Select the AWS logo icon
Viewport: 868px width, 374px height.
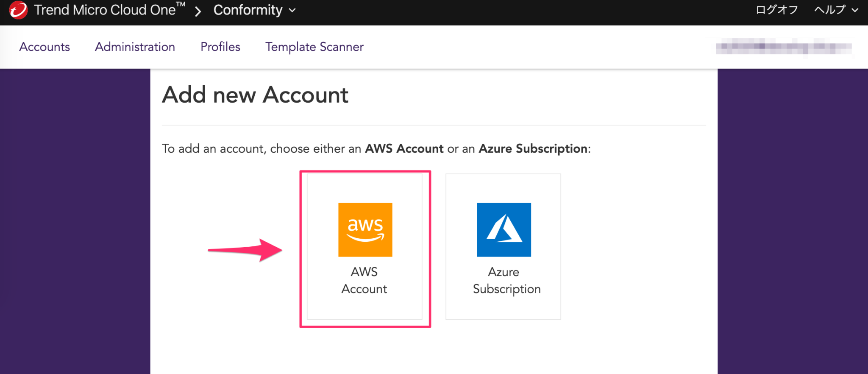[364, 229]
